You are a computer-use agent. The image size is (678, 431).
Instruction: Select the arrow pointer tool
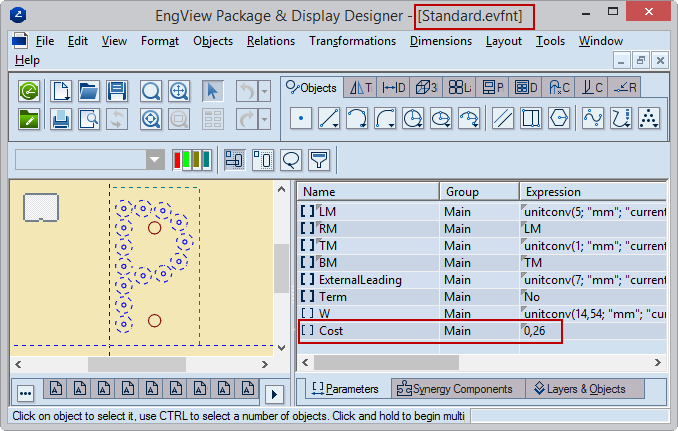click(212, 92)
